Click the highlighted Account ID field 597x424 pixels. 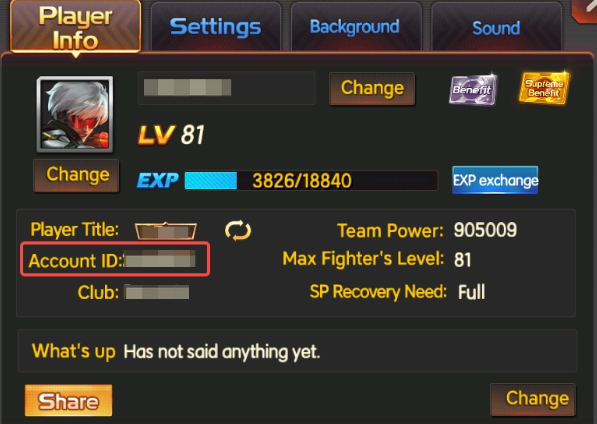tap(115, 259)
